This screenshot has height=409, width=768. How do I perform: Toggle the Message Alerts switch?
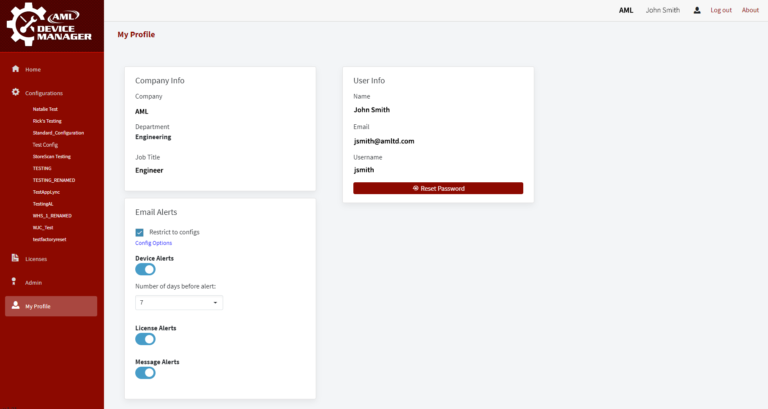pyautogui.click(x=145, y=373)
